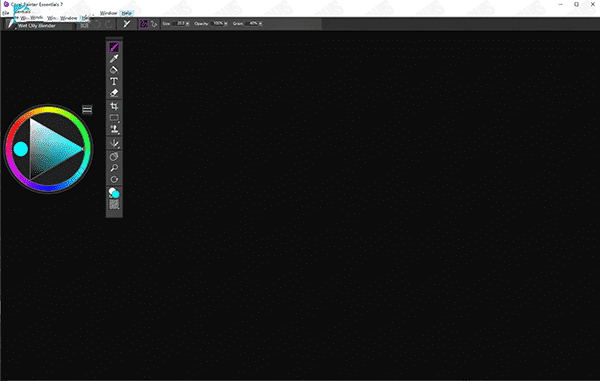Viewport: 600px width, 381px height.
Task: Open the Size slider dropdown arrow
Action: tap(188, 24)
